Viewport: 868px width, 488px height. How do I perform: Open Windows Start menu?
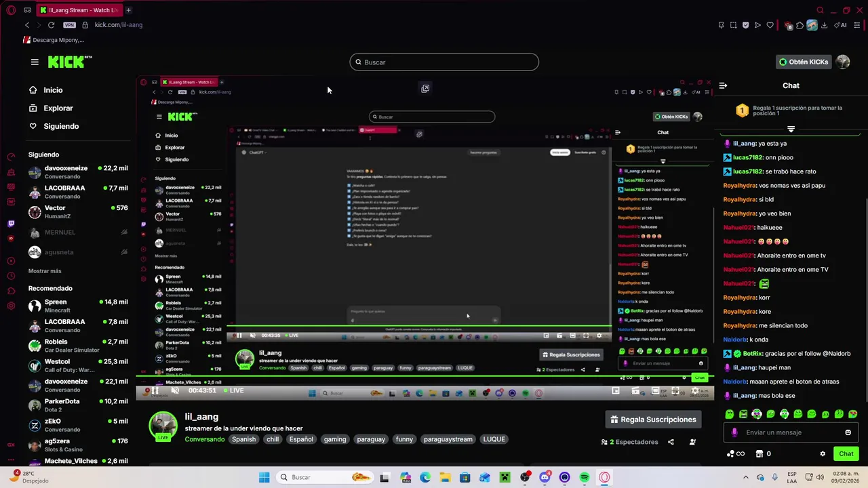(x=264, y=477)
